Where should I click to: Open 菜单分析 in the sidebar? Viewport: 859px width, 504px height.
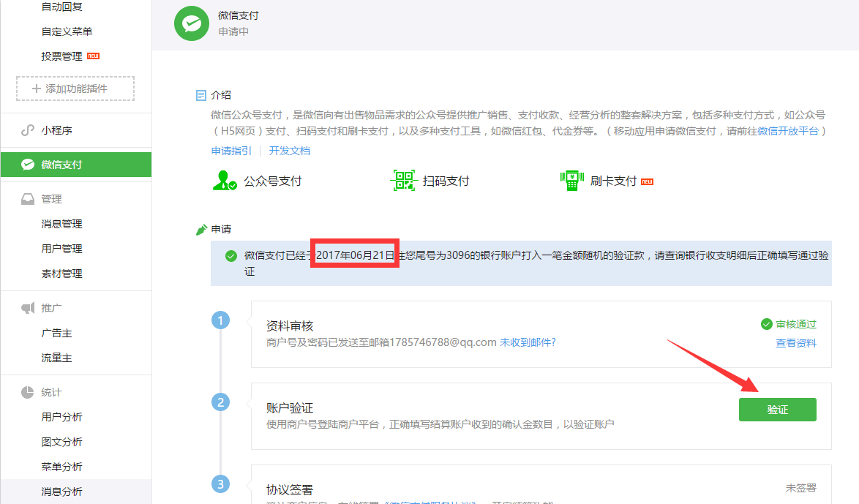click(62, 467)
